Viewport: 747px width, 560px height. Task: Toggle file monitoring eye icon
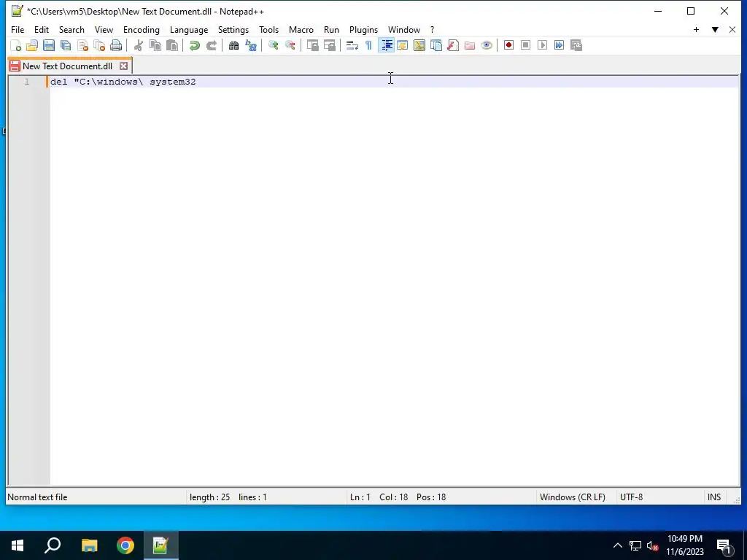tap(487, 45)
